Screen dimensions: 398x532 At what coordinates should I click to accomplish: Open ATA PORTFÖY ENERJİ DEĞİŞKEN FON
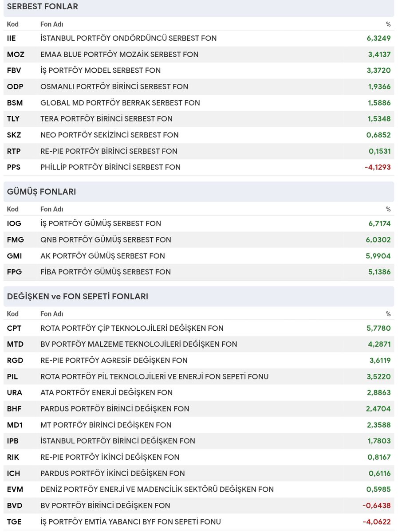[106, 392]
